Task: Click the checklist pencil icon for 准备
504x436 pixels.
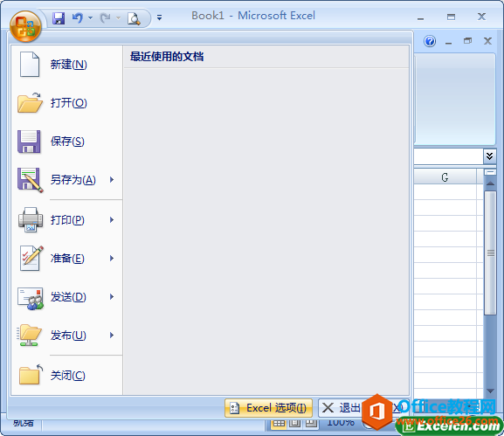Action: [x=31, y=258]
